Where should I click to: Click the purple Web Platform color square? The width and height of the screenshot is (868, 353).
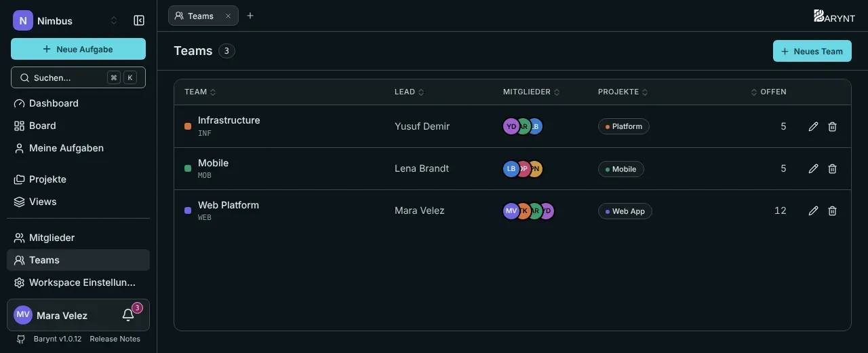pyautogui.click(x=188, y=210)
